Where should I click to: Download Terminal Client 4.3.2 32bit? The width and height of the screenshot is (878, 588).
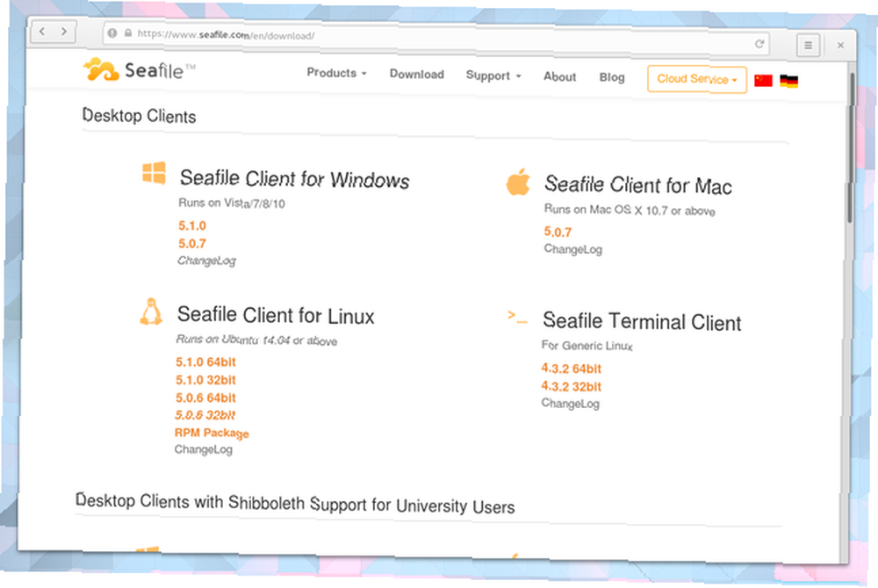572,387
